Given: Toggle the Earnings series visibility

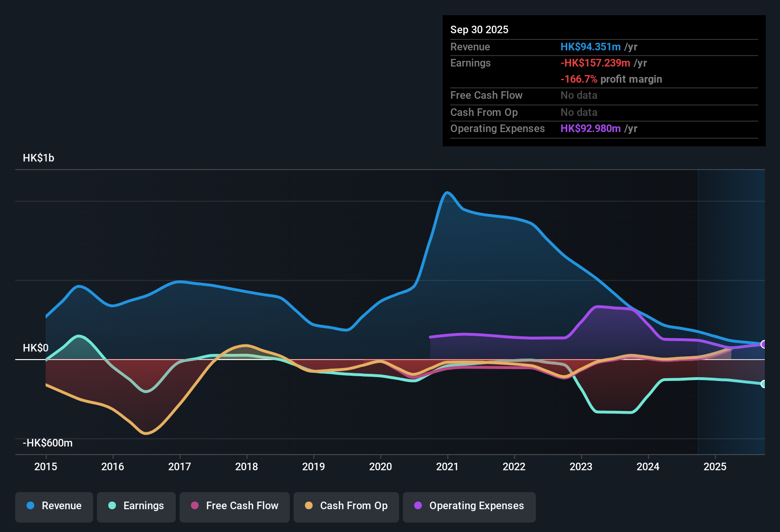Looking at the screenshot, I should (x=136, y=506).
